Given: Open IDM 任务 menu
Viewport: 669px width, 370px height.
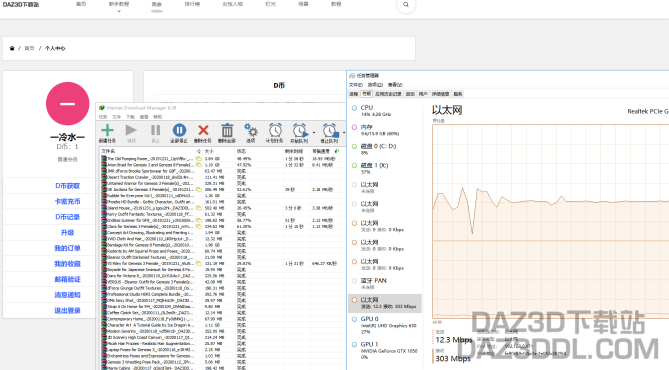Looking at the screenshot, I should 103,117.
